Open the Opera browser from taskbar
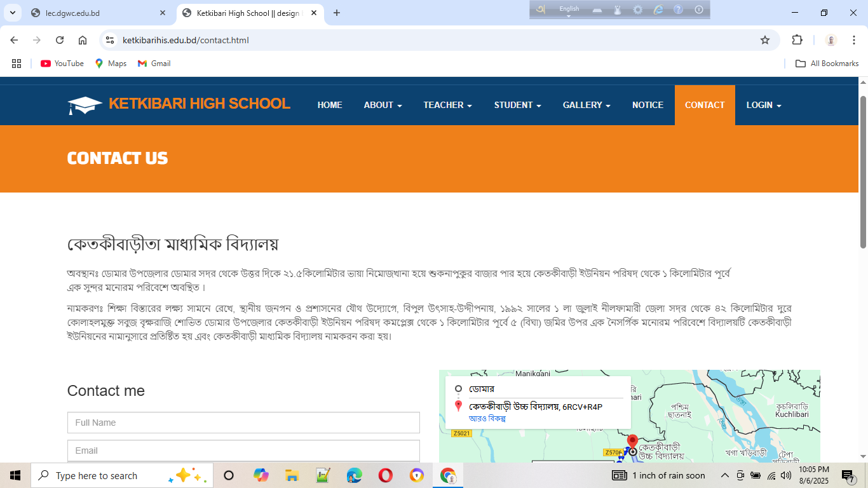Image resolution: width=868 pixels, height=488 pixels. (385, 475)
